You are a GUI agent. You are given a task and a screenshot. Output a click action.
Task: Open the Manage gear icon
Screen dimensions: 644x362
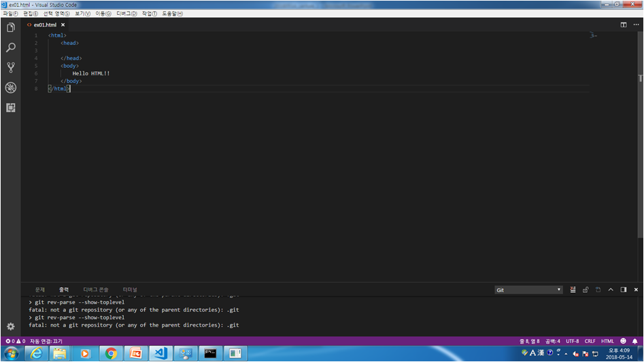coord(11,326)
